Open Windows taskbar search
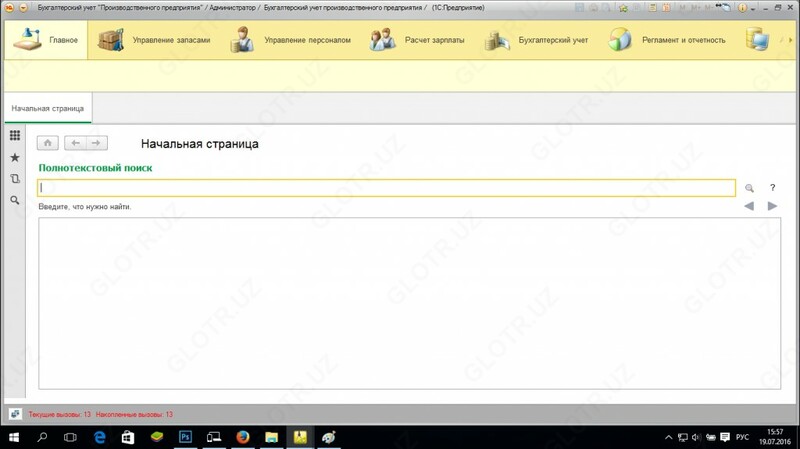The width and height of the screenshot is (800, 449). click(x=42, y=437)
